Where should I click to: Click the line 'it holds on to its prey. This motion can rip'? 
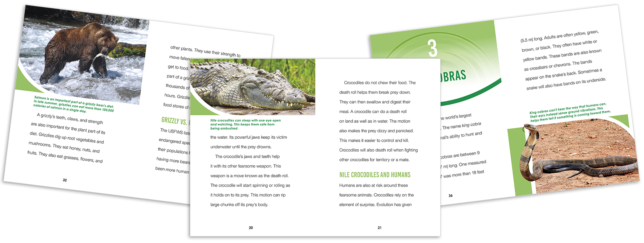click(x=248, y=195)
